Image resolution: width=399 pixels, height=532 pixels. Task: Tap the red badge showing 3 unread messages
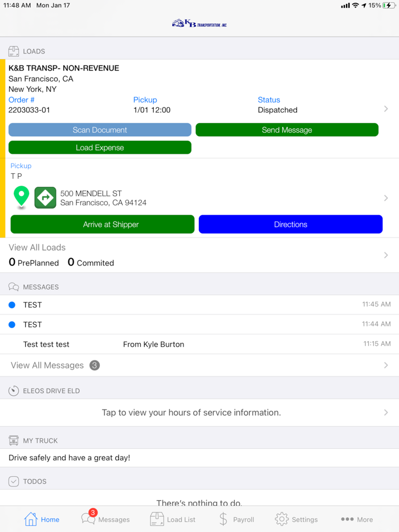(x=92, y=511)
